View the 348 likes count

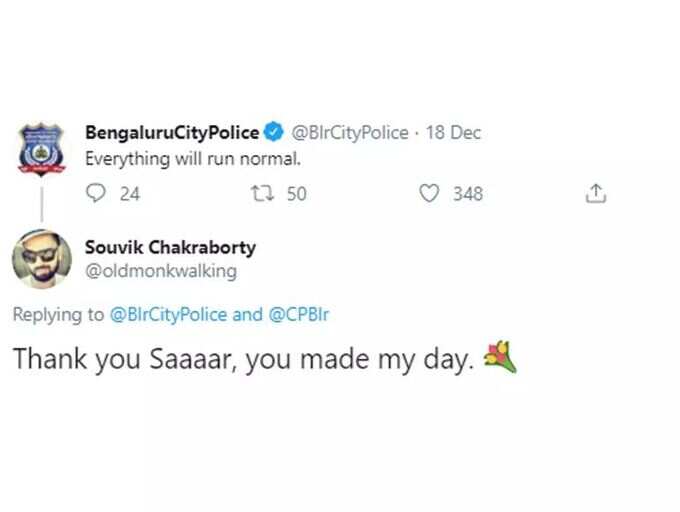coord(468,194)
